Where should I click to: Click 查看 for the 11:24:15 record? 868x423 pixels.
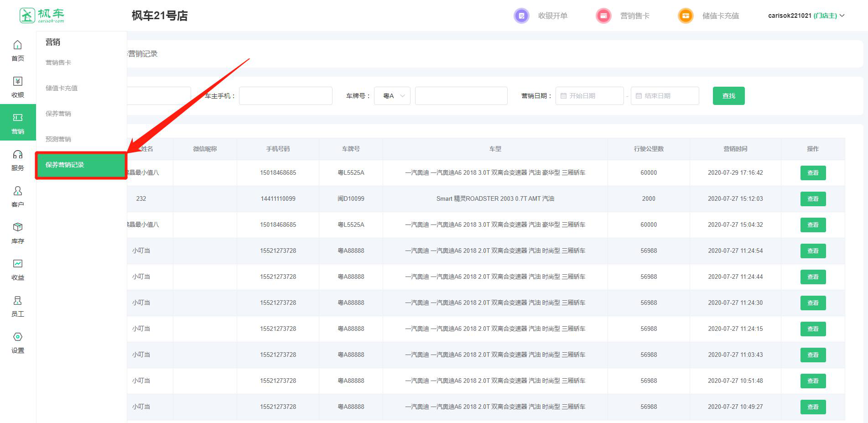click(813, 329)
